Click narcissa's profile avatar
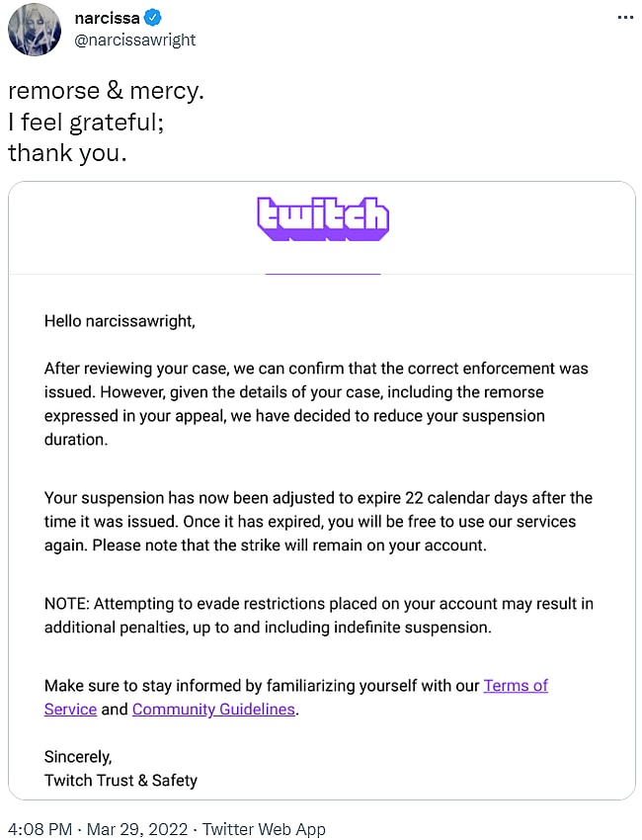The width and height of the screenshot is (642, 840). click(35, 30)
